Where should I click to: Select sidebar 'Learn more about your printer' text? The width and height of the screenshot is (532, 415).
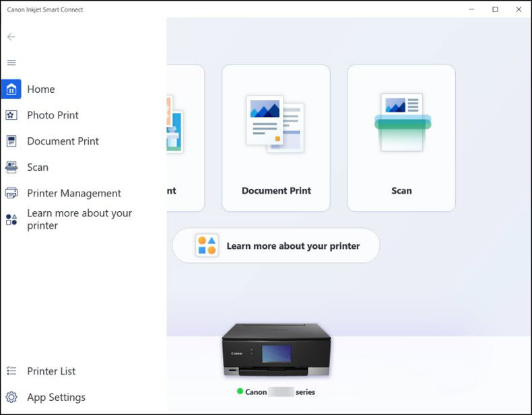pos(79,219)
